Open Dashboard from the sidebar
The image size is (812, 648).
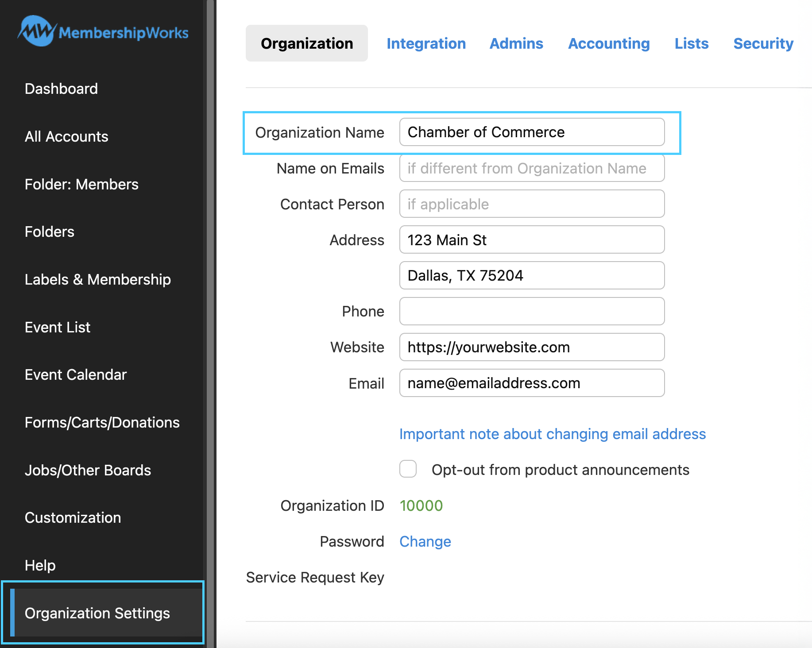pos(61,89)
